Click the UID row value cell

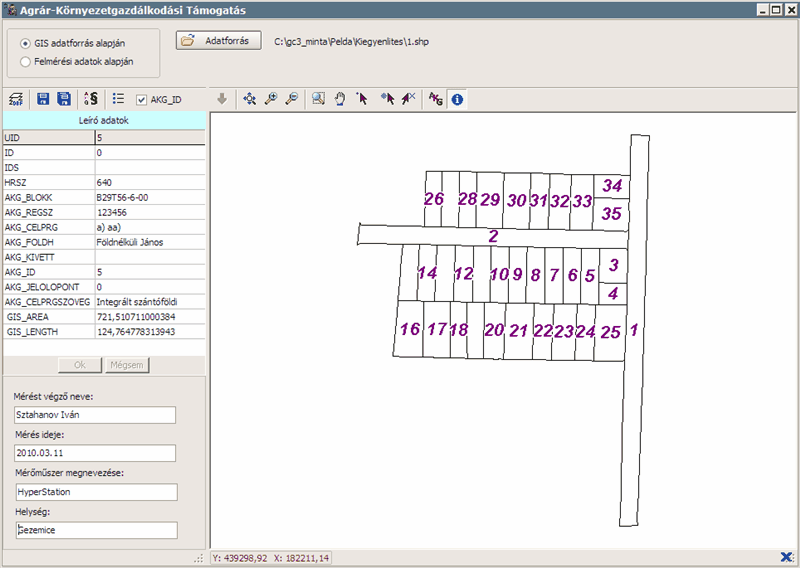tap(150, 138)
